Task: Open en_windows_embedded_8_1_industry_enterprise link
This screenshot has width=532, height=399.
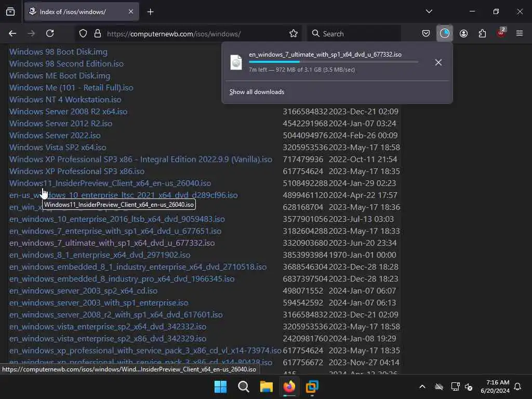Action: click(x=138, y=267)
